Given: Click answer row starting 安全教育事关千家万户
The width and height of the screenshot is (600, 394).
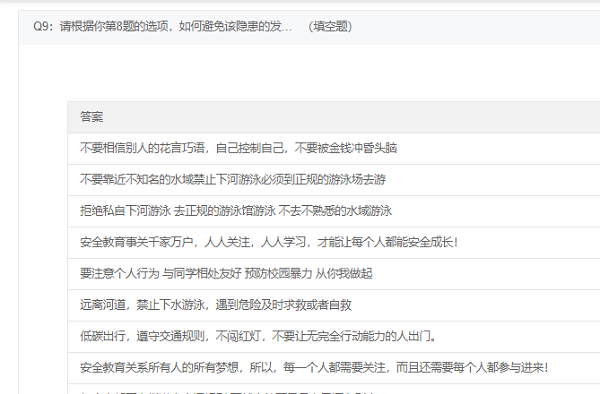Looking at the screenshot, I should click(334, 243).
